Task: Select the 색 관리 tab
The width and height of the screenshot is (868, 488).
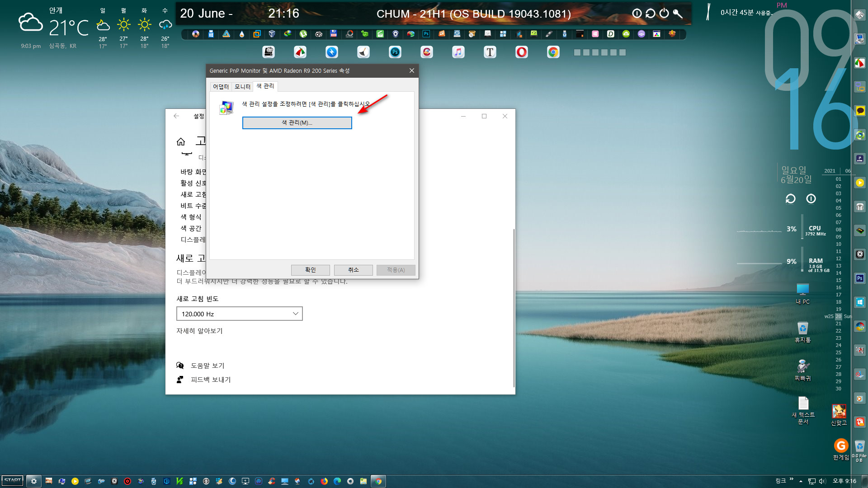Action: (265, 86)
